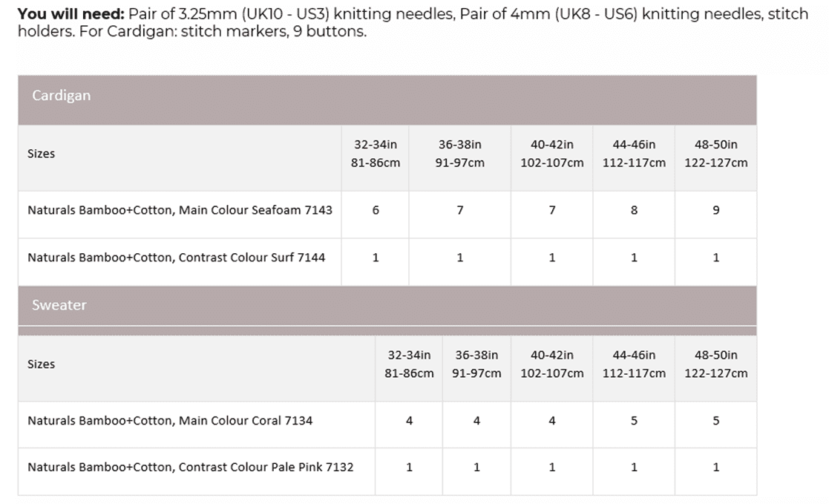Click Seafoam quantity 8 for size 44-46in
Screen dimensions: 829x504
click(x=634, y=210)
